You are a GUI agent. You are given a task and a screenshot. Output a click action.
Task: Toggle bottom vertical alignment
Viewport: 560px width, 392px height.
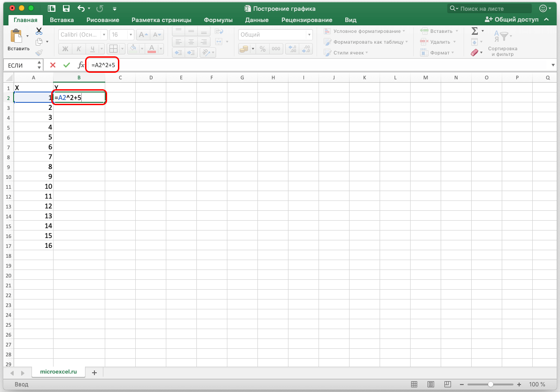(x=204, y=31)
